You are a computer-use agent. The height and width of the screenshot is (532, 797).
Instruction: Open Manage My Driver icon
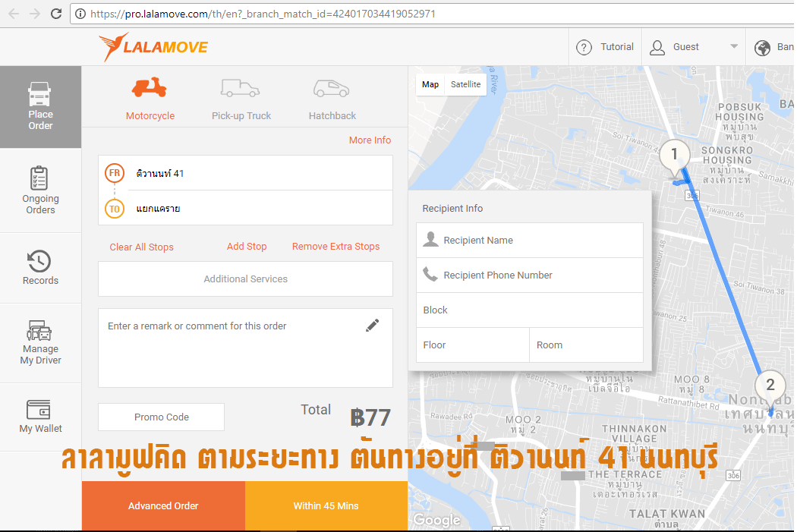point(39,330)
